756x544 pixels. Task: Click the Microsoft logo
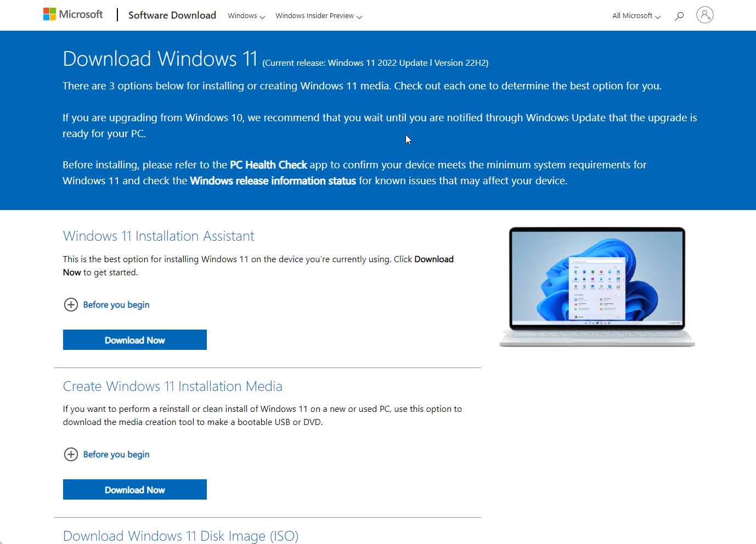click(x=73, y=14)
